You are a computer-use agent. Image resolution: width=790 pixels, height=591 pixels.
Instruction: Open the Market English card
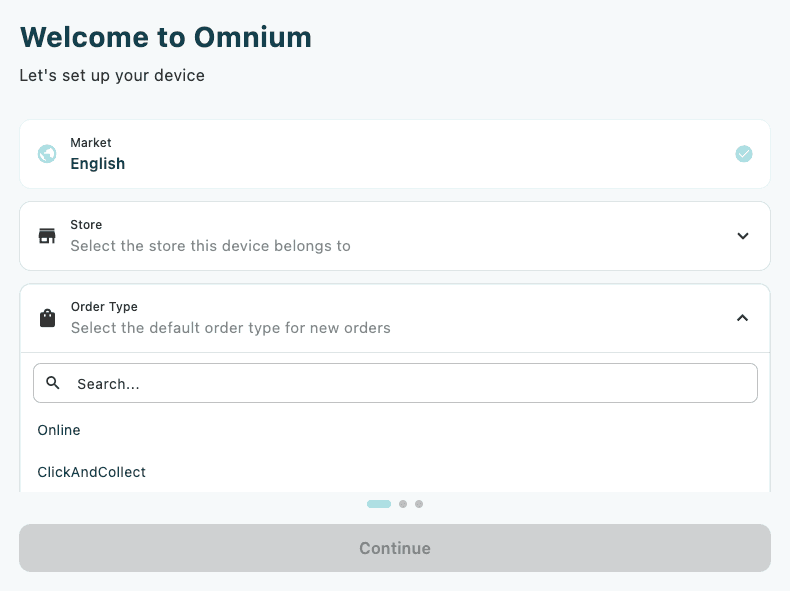click(395, 154)
